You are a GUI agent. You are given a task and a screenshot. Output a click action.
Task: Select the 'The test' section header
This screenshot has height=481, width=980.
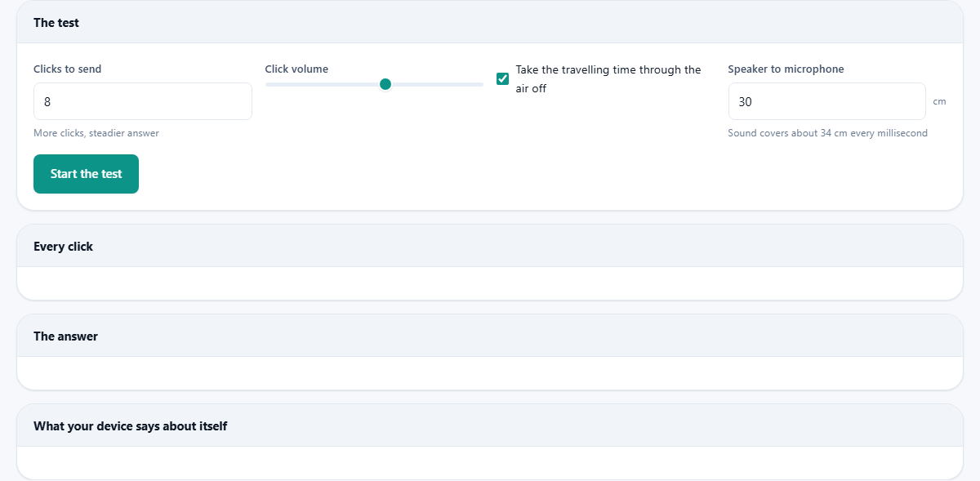(490, 23)
